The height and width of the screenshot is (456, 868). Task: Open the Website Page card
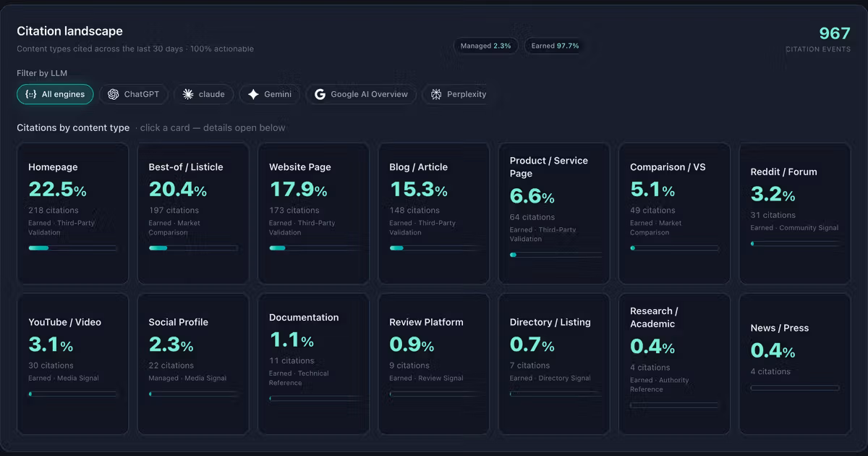pyautogui.click(x=313, y=214)
